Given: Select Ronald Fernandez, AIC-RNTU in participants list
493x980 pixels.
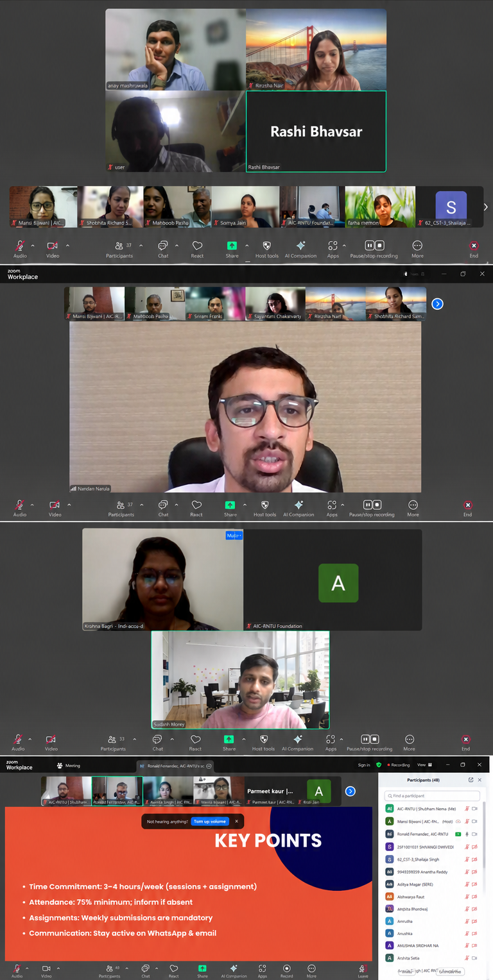Looking at the screenshot, I should point(433,834).
